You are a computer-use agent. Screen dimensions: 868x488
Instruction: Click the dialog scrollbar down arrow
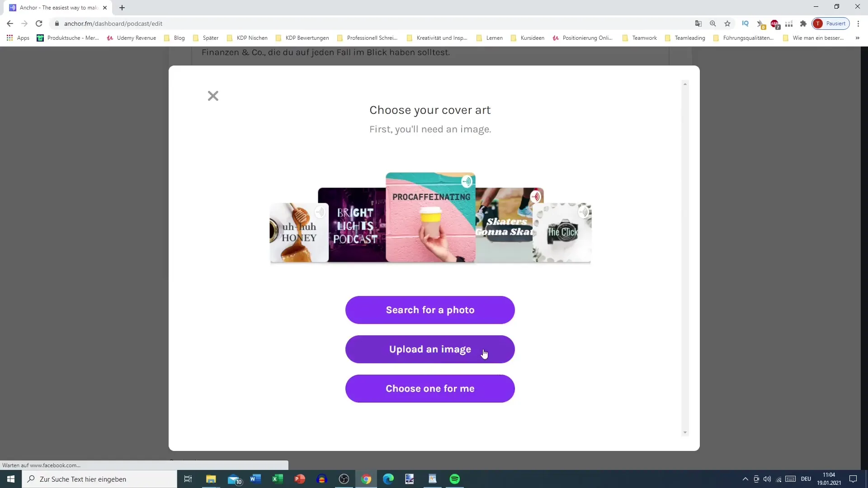[x=685, y=432]
